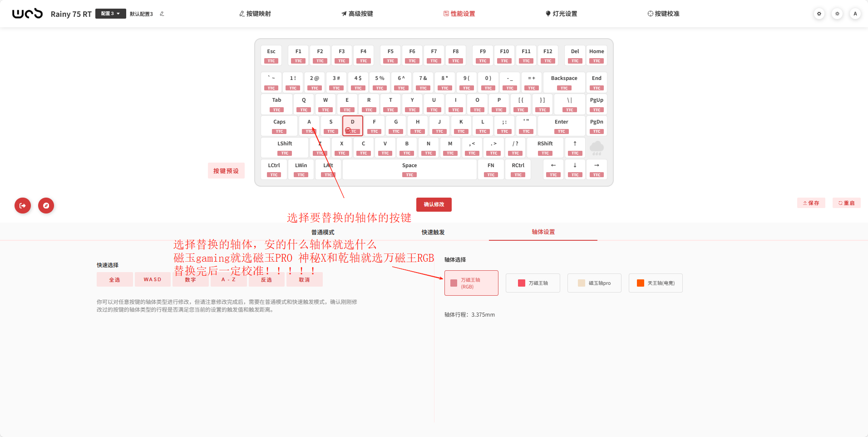868x437 pixels.
Task: Select the LCtrl key
Action: pos(274,169)
